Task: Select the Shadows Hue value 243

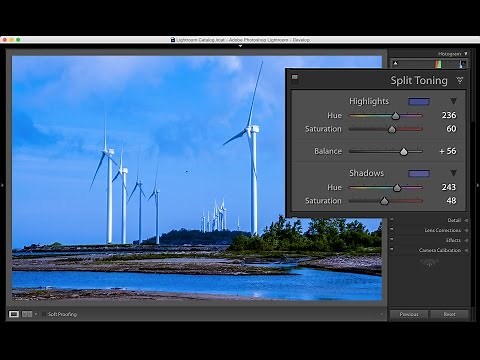Action: [x=449, y=187]
